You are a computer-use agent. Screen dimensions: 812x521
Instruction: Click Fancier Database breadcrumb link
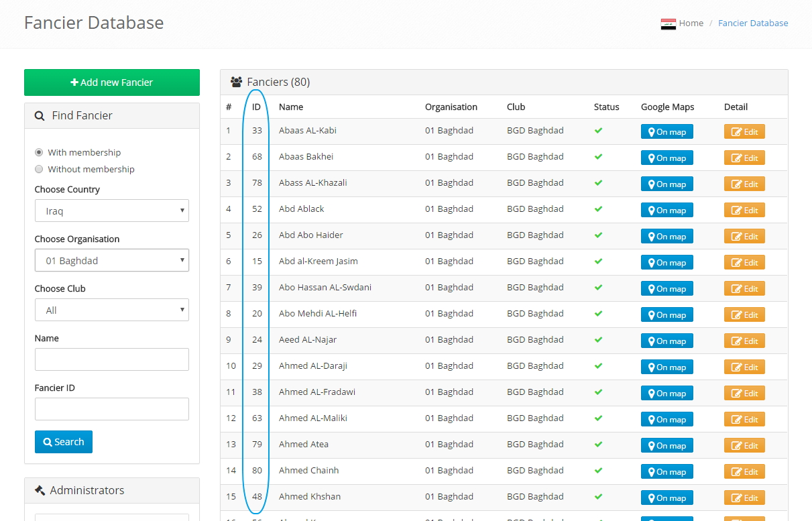point(753,23)
